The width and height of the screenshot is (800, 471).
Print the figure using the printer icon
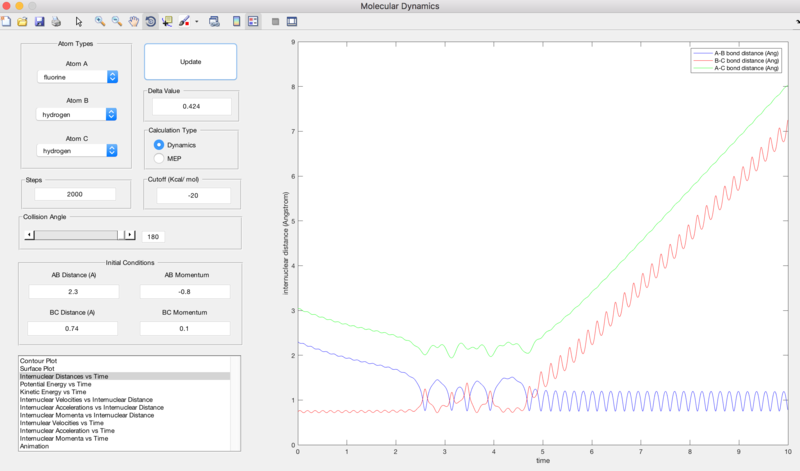56,21
